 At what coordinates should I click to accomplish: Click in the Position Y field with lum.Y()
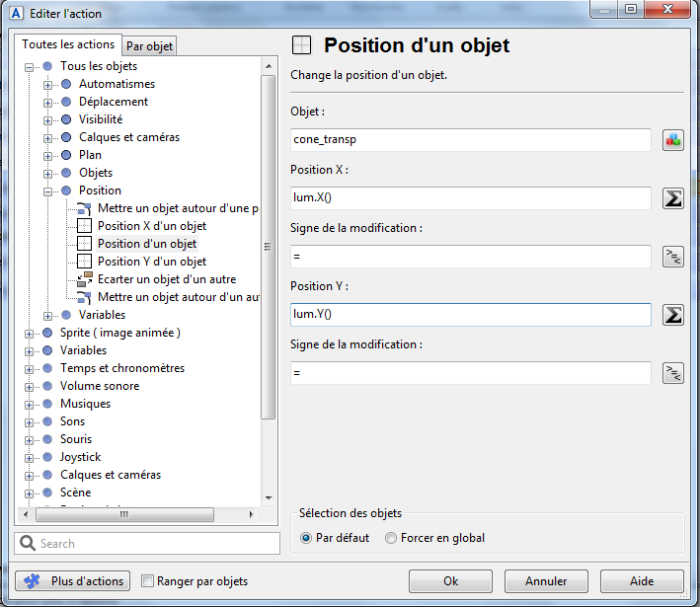pos(471,315)
